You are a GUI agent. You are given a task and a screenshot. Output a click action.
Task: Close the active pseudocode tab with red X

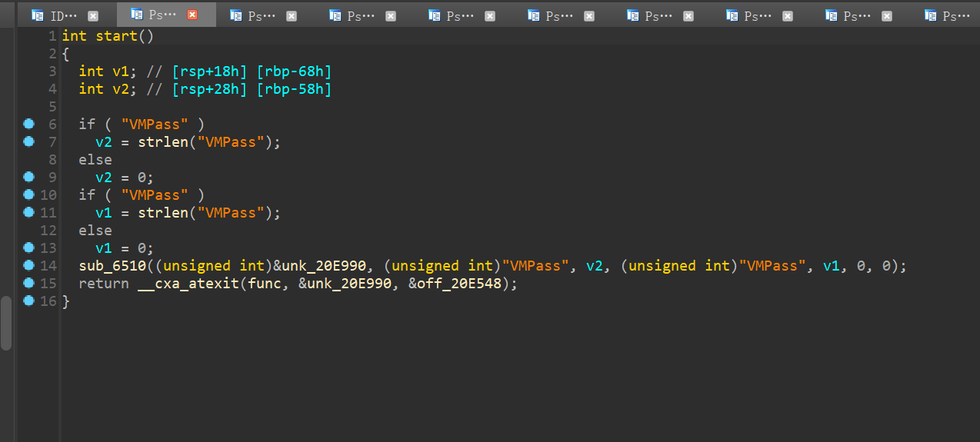[192, 15]
